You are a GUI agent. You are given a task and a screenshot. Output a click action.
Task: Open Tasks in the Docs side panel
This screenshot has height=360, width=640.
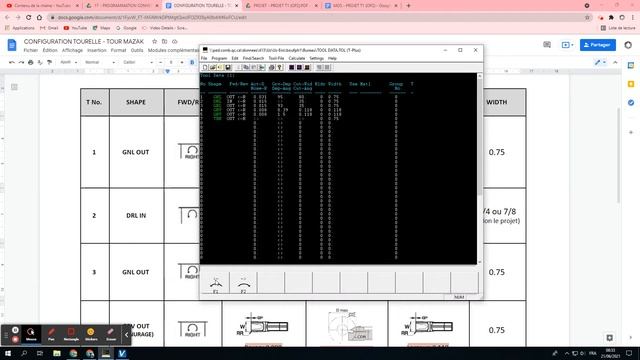[631, 103]
